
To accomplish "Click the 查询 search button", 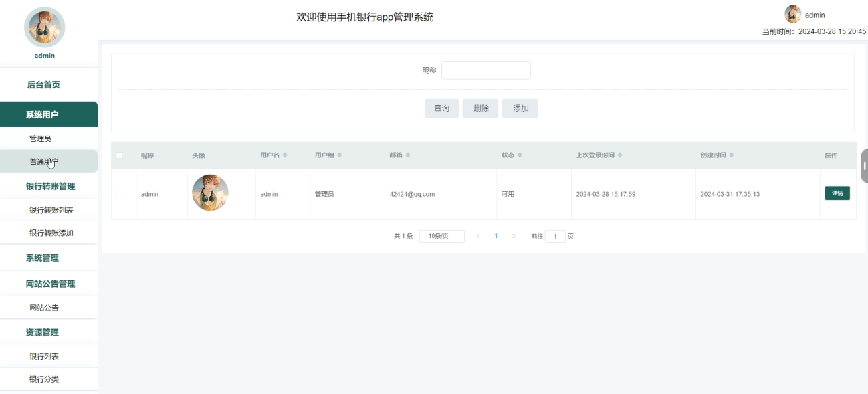I will click(x=442, y=108).
